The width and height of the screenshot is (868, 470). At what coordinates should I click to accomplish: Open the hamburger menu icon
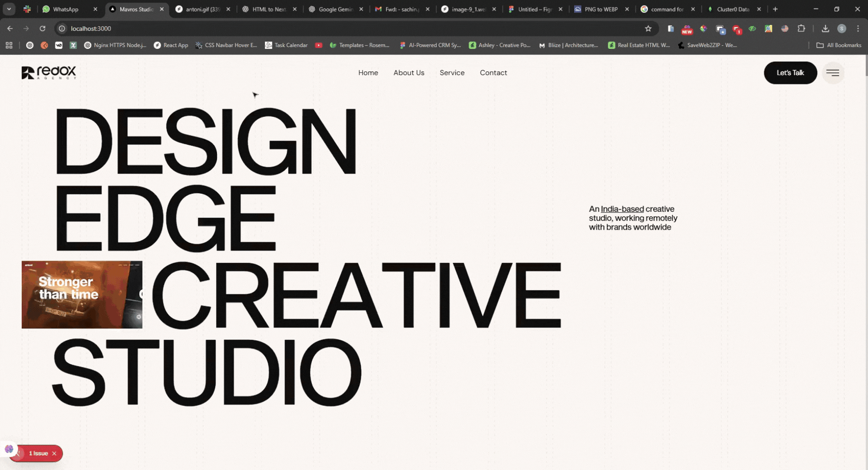[x=832, y=73]
